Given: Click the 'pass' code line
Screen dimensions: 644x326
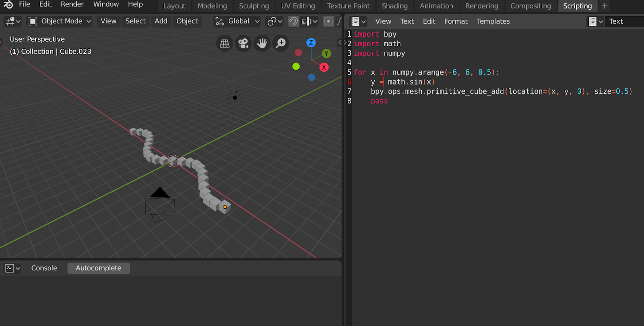Looking at the screenshot, I should pyautogui.click(x=379, y=101).
